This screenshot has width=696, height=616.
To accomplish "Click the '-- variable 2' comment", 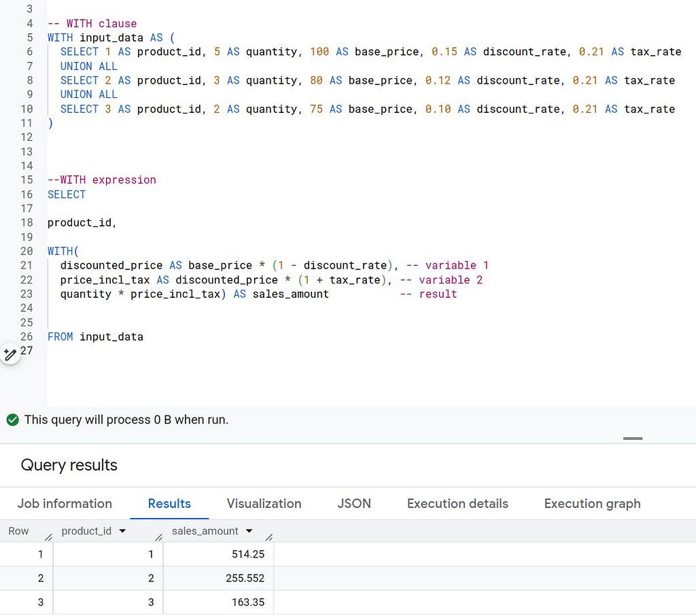I will tap(441, 280).
